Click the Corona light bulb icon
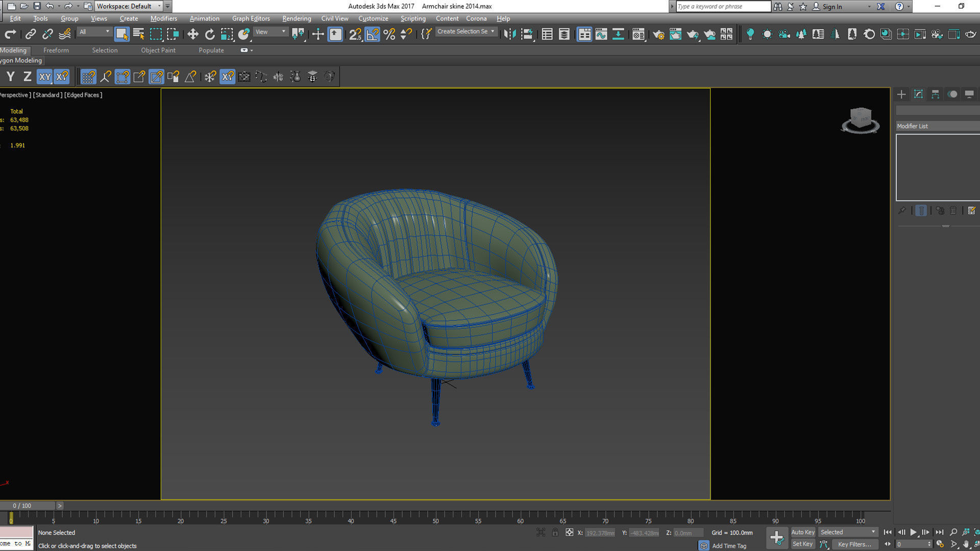The width and height of the screenshot is (980, 551). tap(750, 34)
